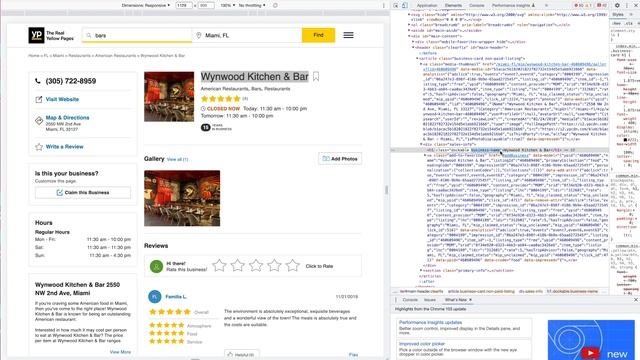Click the blue FL reviewer avatar

(x=155, y=297)
